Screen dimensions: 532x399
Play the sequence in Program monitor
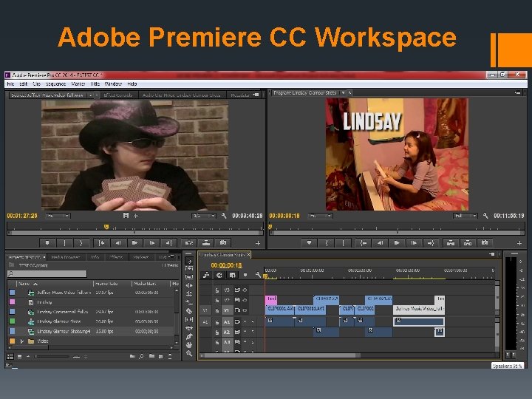point(396,242)
